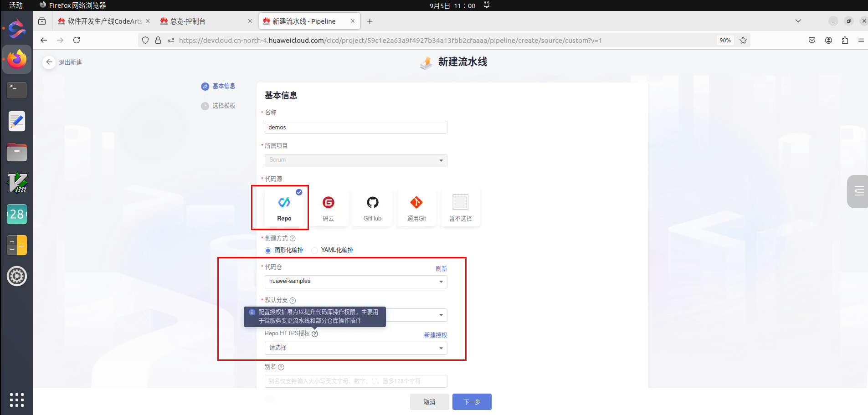This screenshot has height=415, width=868.
Task: Click 刷新 to refresh repositories
Action: pyautogui.click(x=441, y=269)
